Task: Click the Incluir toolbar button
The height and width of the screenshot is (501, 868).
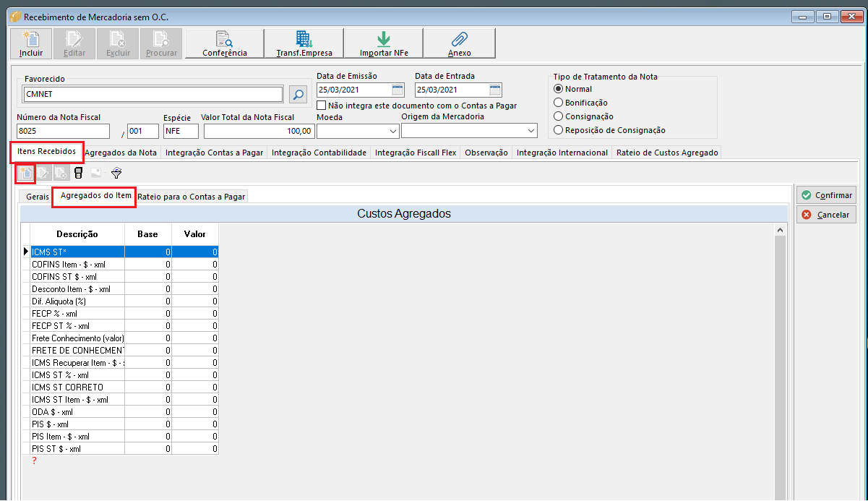Action: point(31,43)
